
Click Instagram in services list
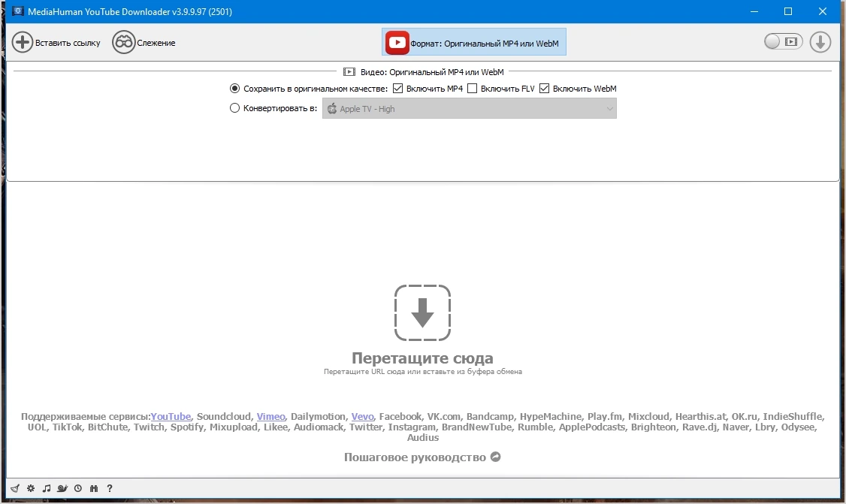412,427
